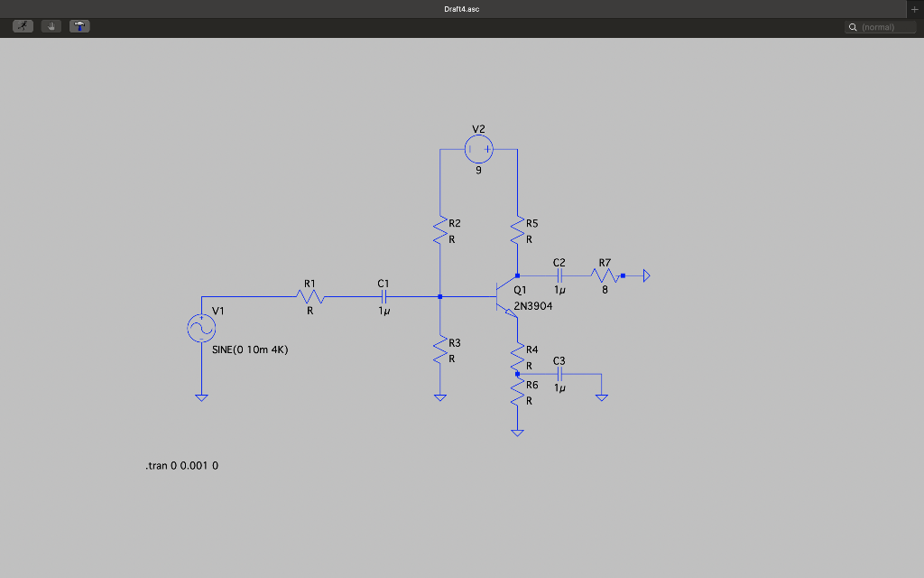Click the plus button at top right

(915, 8)
